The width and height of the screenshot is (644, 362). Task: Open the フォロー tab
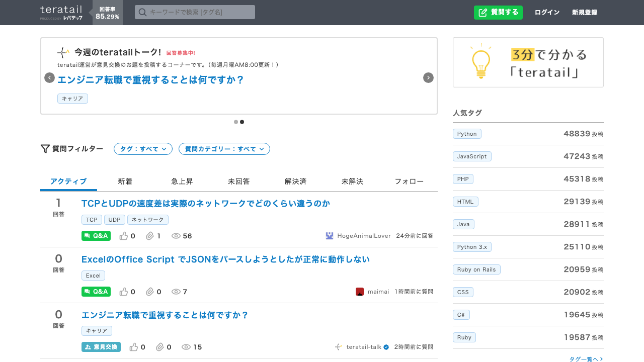[409, 181]
